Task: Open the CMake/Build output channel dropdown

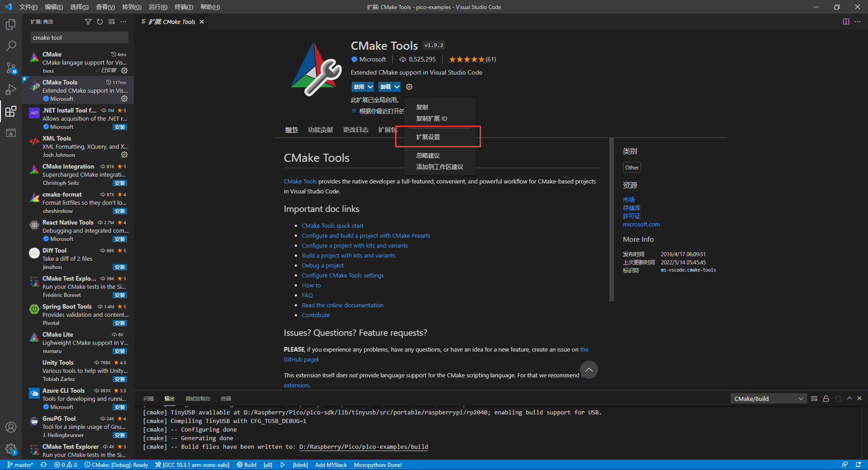Action: coord(769,399)
